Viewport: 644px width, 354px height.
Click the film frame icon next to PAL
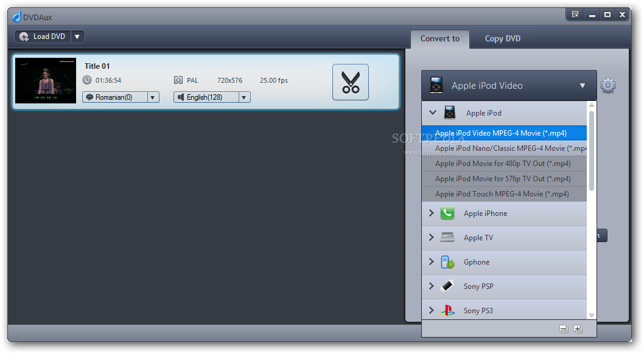point(178,80)
